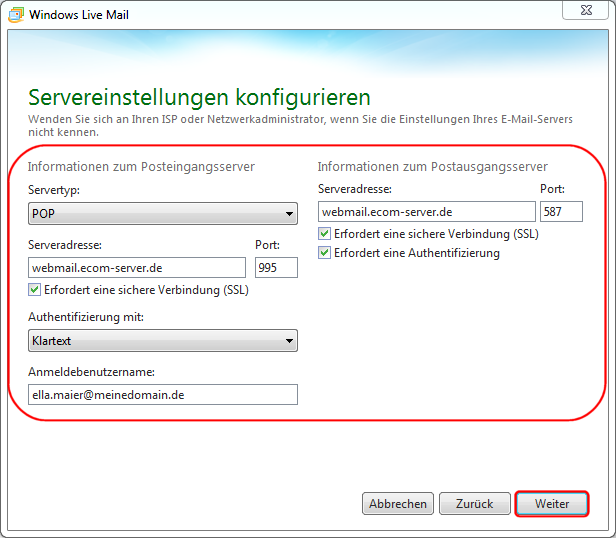The image size is (616, 538).
Task: Select the outgoing port field showing 587
Action: point(561,211)
